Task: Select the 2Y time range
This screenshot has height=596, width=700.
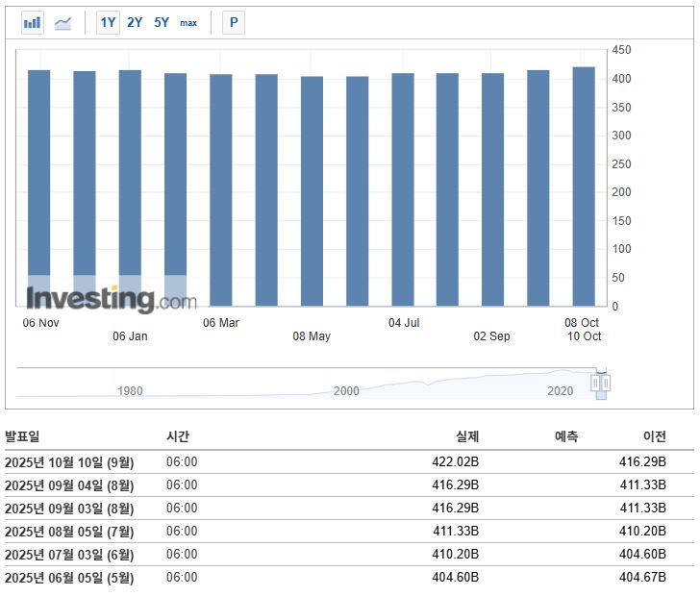Action: (x=135, y=22)
